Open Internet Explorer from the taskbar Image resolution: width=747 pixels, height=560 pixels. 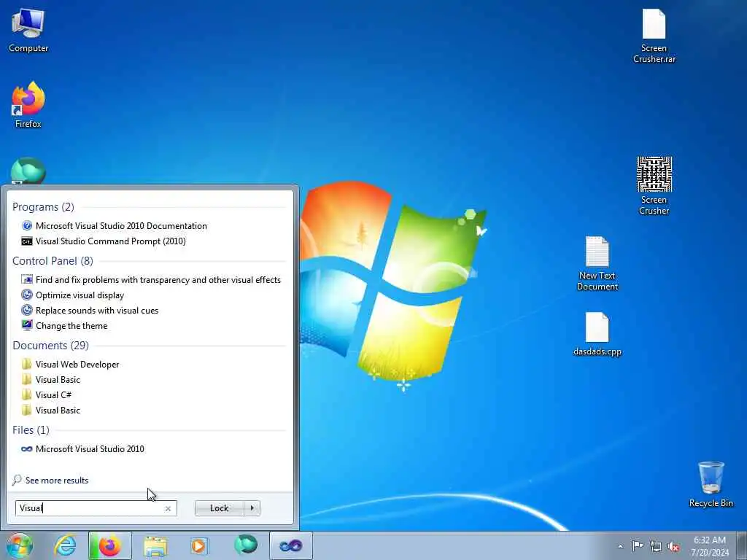(x=65, y=545)
